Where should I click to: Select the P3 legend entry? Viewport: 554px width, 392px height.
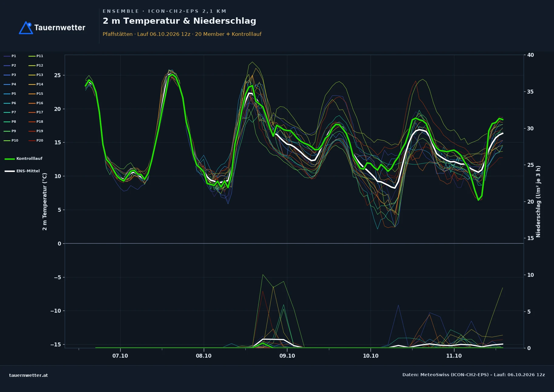click(x=10, y=75)
